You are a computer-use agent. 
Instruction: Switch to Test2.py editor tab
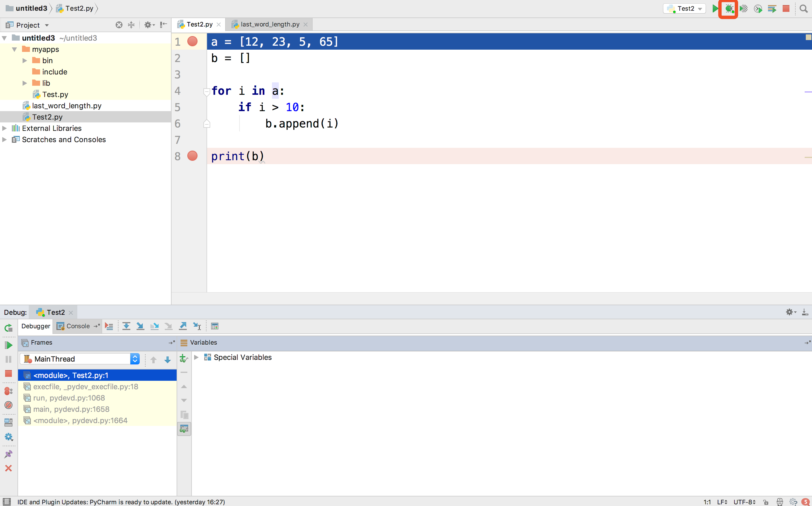(199, 25)
